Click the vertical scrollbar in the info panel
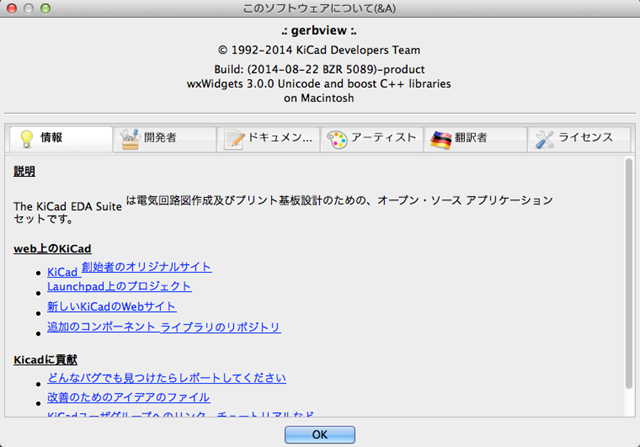Image resolution: width=640 pixels, height=447 pixels. [x=629, y=274]
